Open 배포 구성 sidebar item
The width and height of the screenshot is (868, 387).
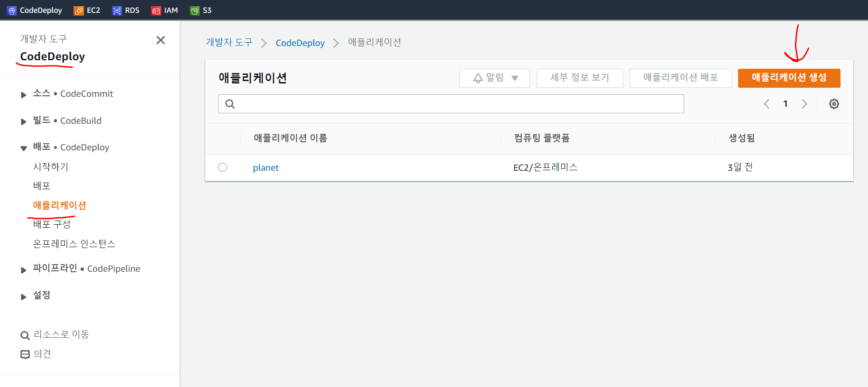(52, 224)
